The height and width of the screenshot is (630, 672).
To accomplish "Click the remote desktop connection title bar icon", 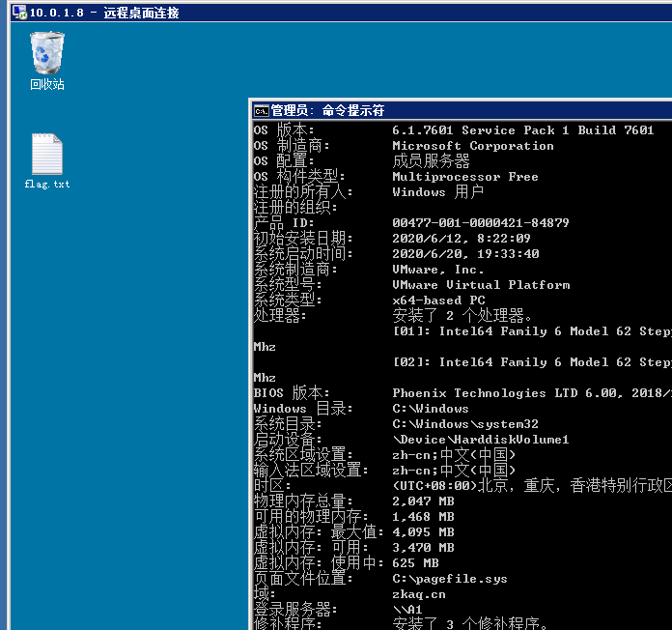I will point(19,13).
